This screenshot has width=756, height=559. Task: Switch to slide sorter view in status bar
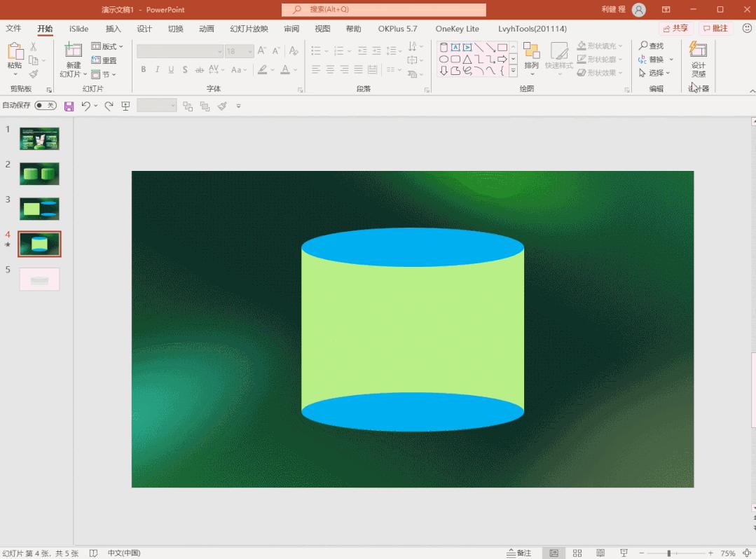pyautogui.click(x=577, y=553)
